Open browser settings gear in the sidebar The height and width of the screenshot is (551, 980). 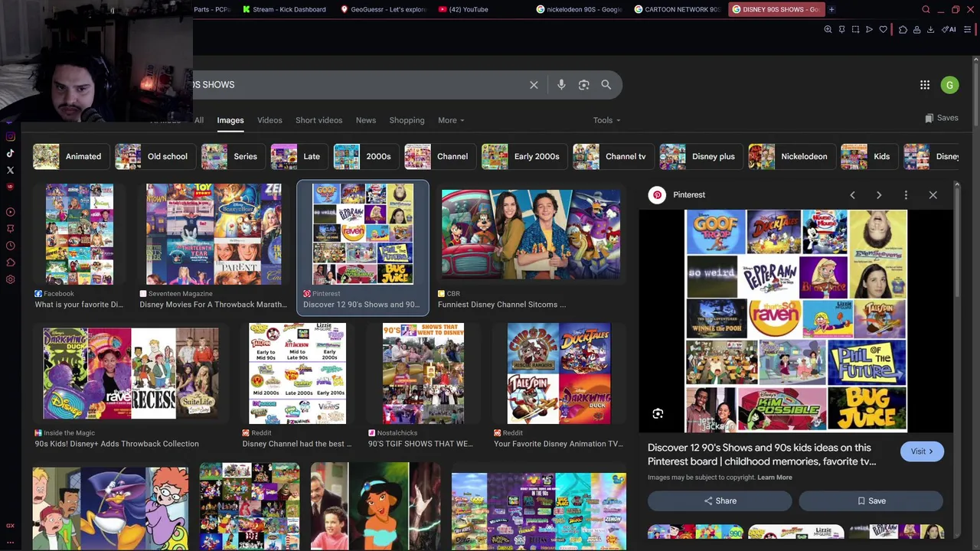click(10, 279)
